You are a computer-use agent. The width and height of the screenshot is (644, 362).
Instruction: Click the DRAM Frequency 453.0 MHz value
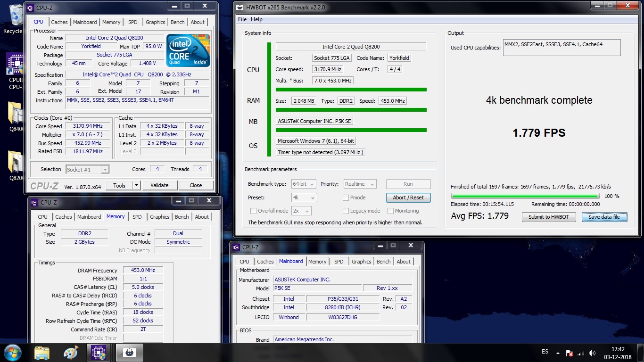coord(143,271)
